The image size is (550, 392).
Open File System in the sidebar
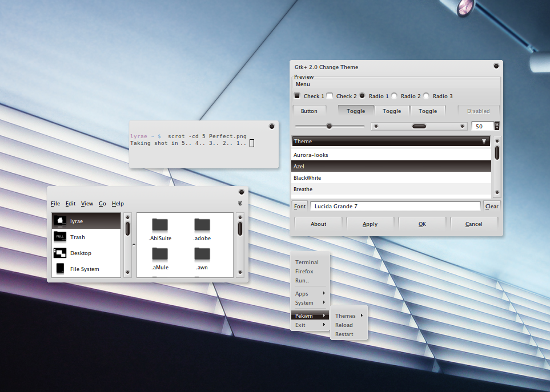[x=86, y=269]
